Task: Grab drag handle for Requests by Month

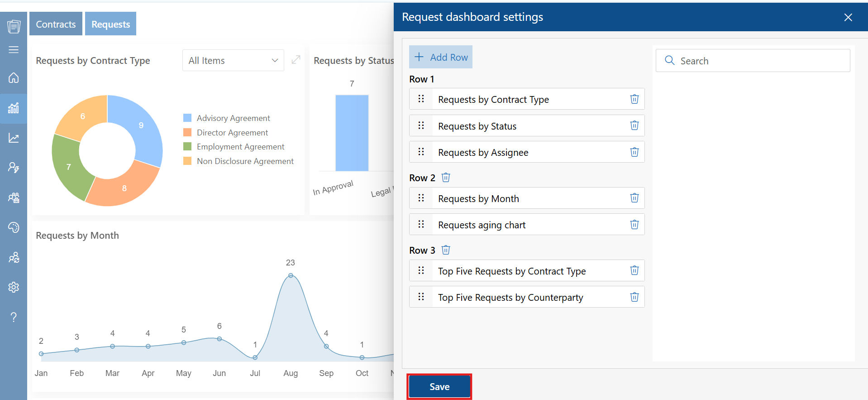Action: point(421,198)
